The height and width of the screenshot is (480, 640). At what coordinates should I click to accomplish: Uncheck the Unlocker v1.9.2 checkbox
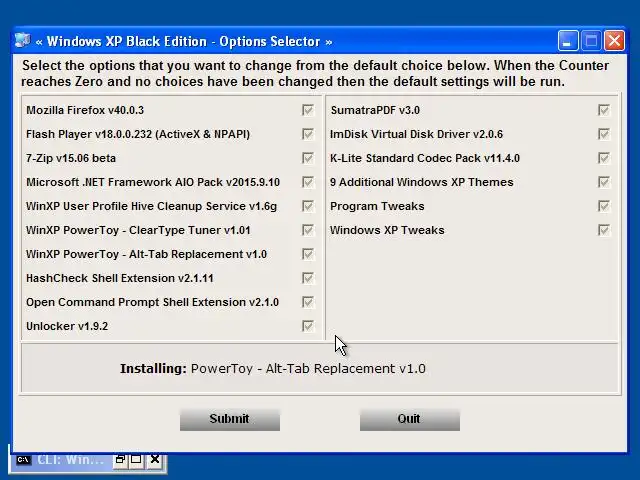[308, 326]
